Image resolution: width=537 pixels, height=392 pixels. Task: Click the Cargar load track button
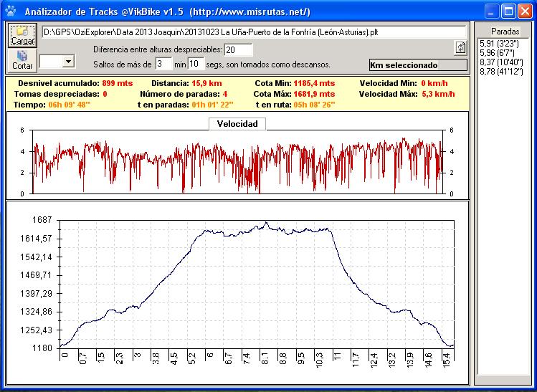[23, 36]
